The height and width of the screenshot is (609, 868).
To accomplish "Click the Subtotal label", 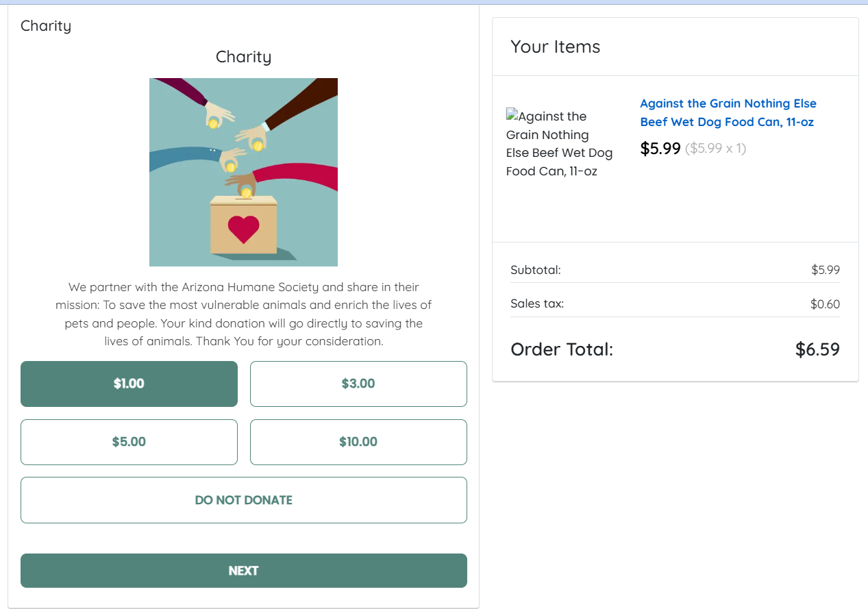I will tap(536, 270).
